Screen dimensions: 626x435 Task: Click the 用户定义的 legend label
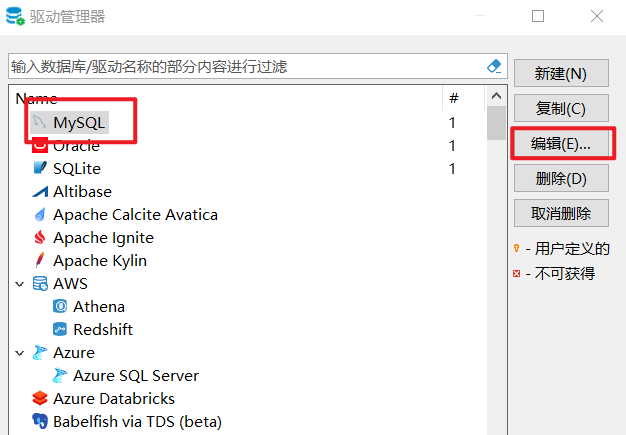pyautogui.click(x=572, y=249)
